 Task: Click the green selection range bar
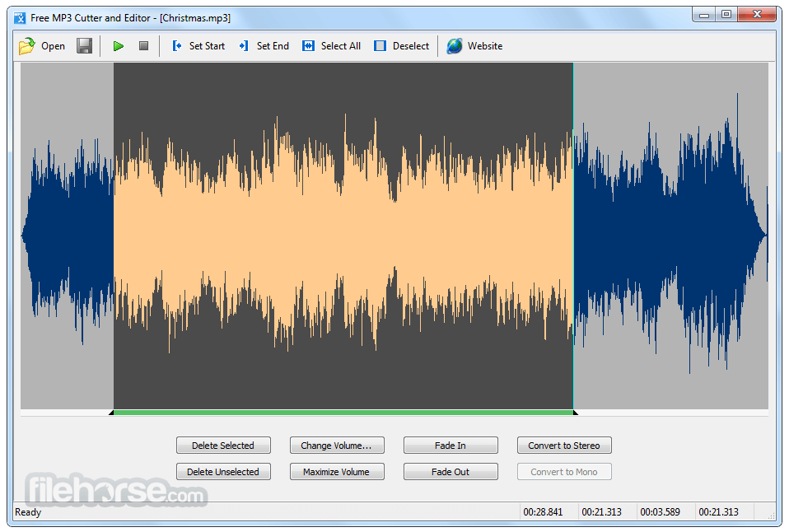(x=343, y=413)
